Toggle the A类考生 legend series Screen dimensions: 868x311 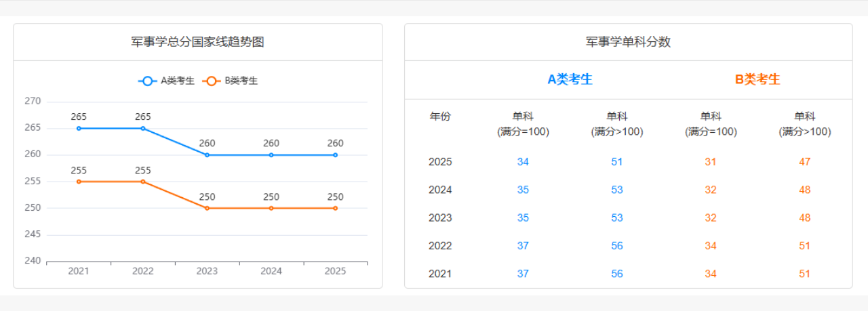(x=166, y=81)
